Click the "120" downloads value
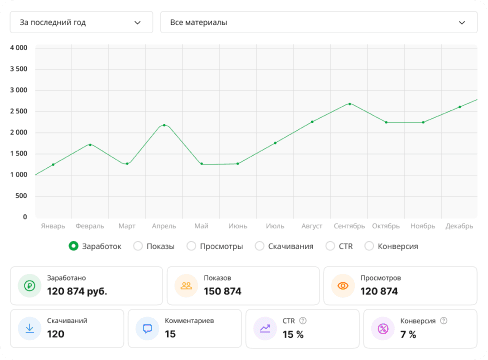Viewport: 488px width, 360px height. (x=56, y=334)
